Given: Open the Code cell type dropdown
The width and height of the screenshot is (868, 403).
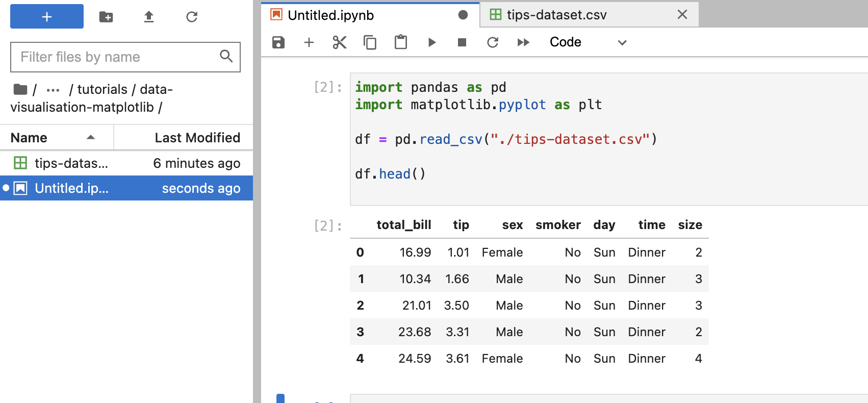Looking at the screenshot, I should click(x=588, y=42).
